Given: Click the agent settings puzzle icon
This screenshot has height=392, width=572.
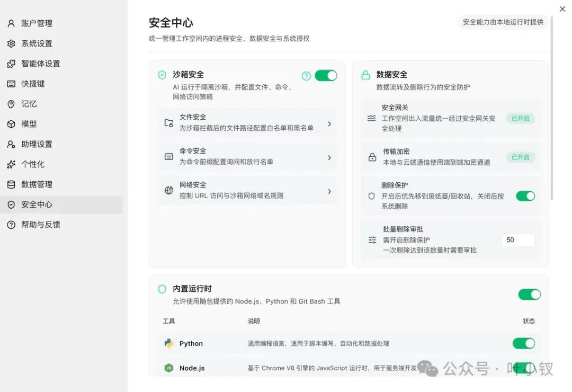Looking at the screenshot, I should pyautogui.click(x=11, y=64).
